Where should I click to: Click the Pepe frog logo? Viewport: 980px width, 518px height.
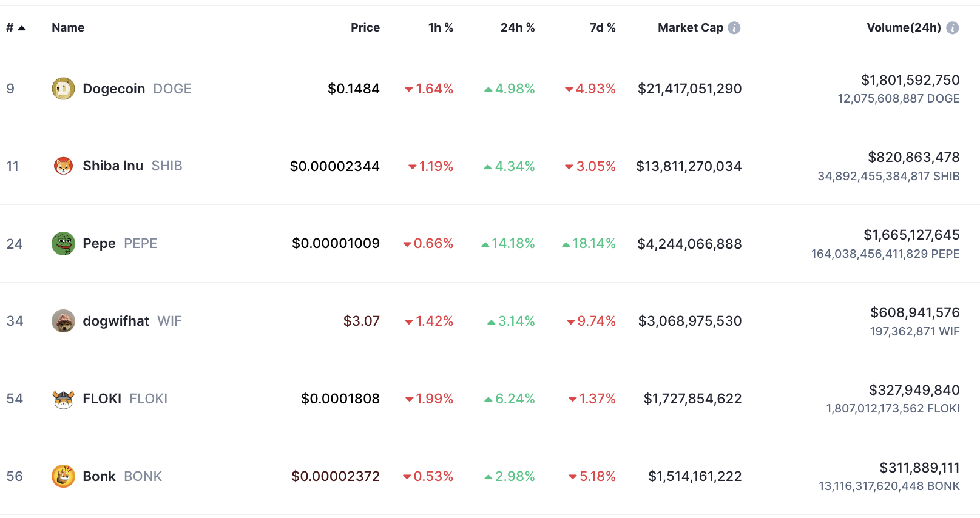(x=63, y=243)
